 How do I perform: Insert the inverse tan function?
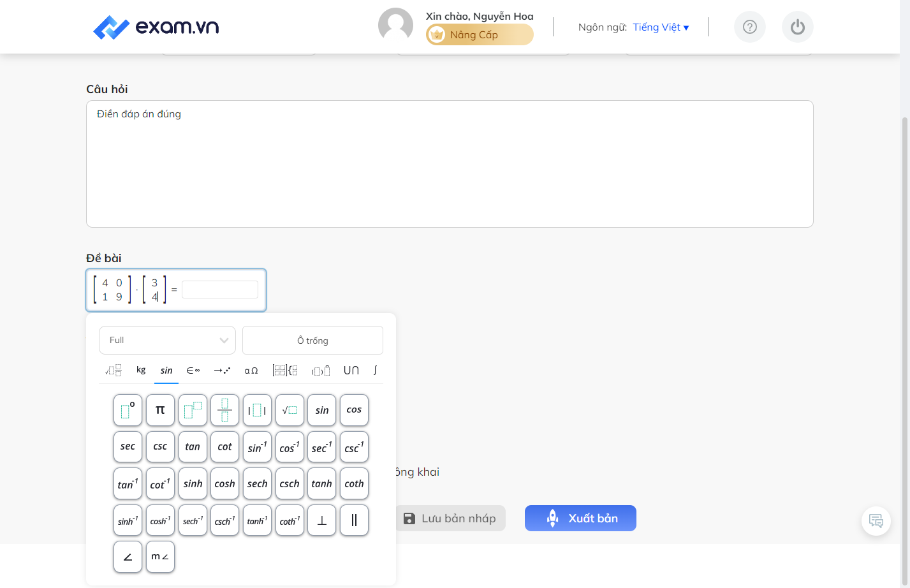(x=128, y=483)
